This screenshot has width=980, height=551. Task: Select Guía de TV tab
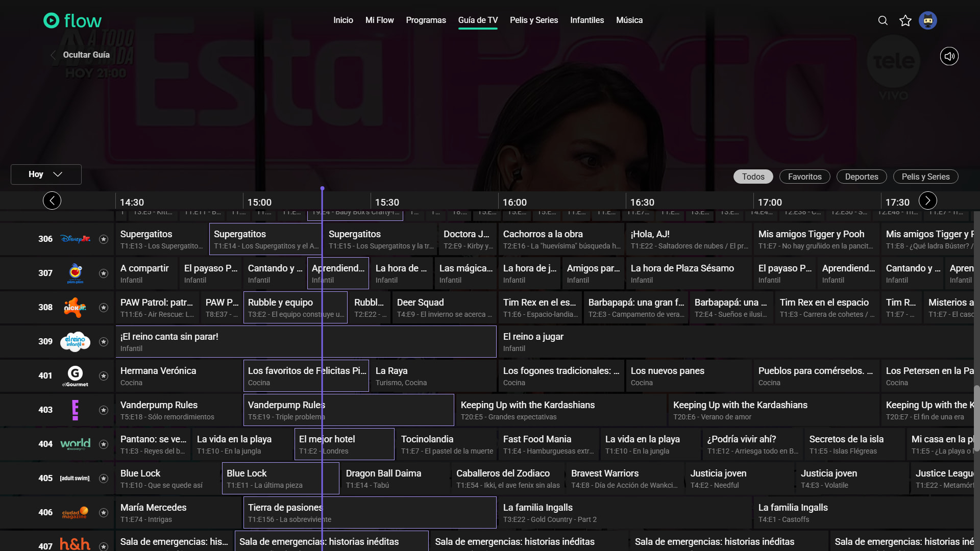pos(478,20)
